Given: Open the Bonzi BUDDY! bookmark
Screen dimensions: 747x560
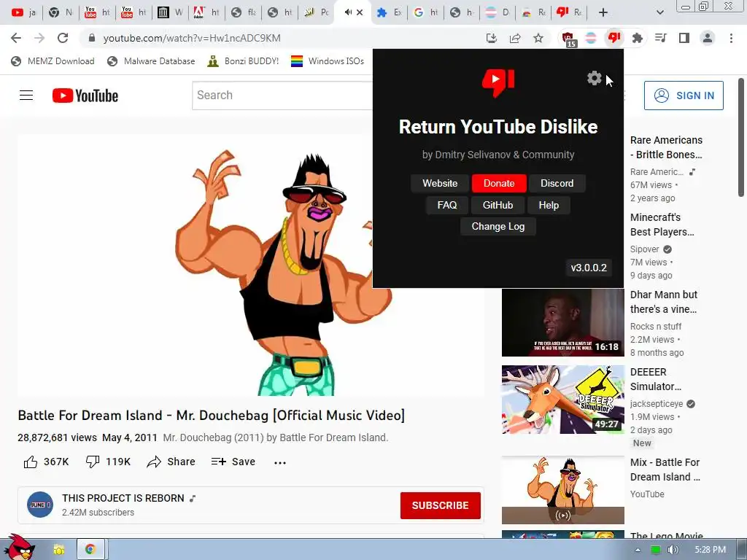Looking at the screenshot, I should tap(243, 61).
